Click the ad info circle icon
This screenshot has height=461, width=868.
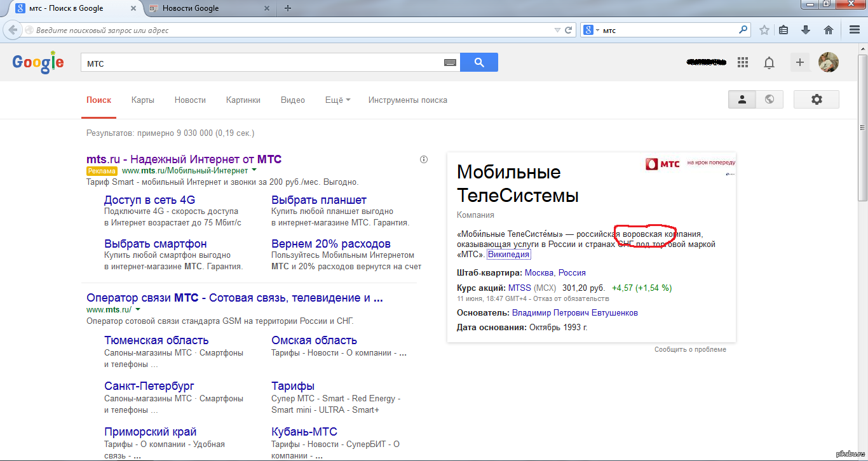(424, 159)
